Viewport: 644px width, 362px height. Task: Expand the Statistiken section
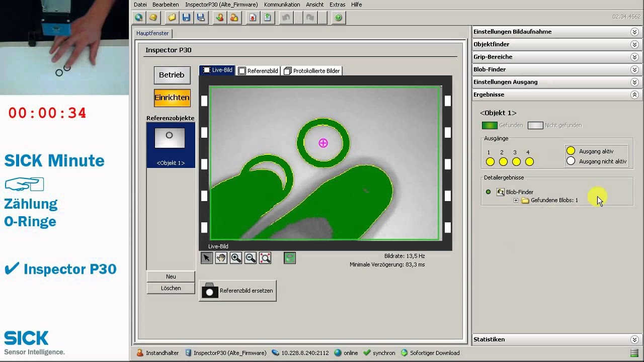(634, 339)
